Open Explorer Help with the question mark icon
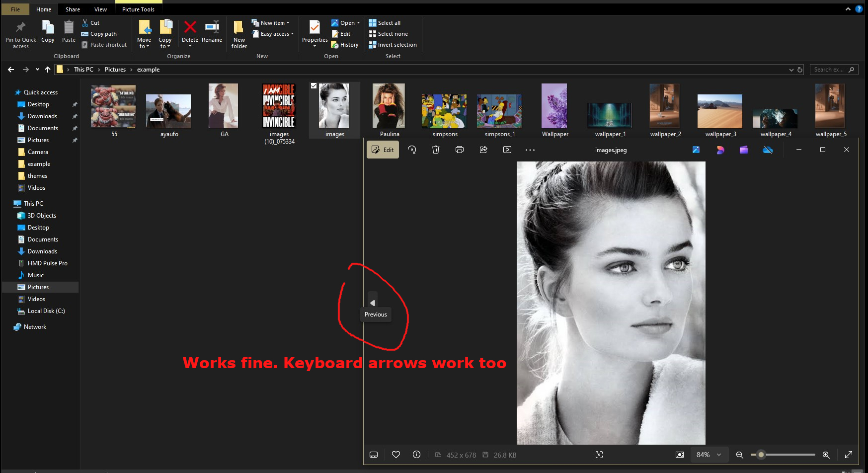 (x=859, y=9)
